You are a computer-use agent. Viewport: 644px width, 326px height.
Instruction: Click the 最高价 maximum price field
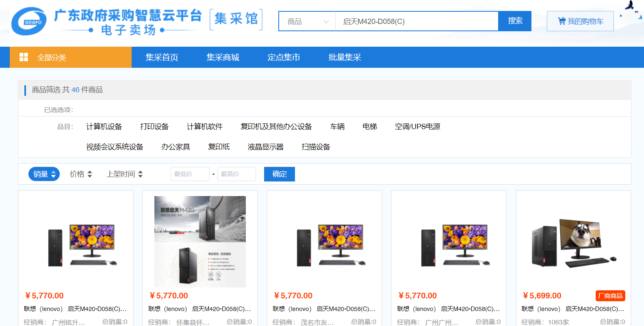point(236,174)
